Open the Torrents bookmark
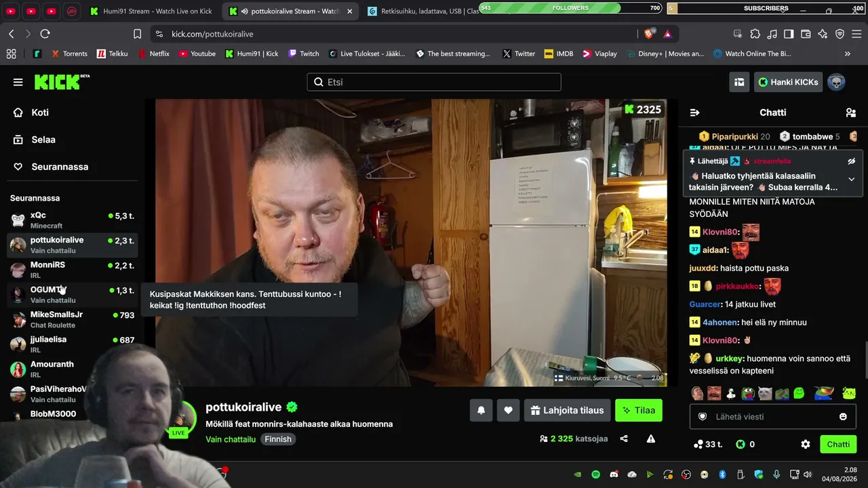868x488 pixels. click(68, 54)
